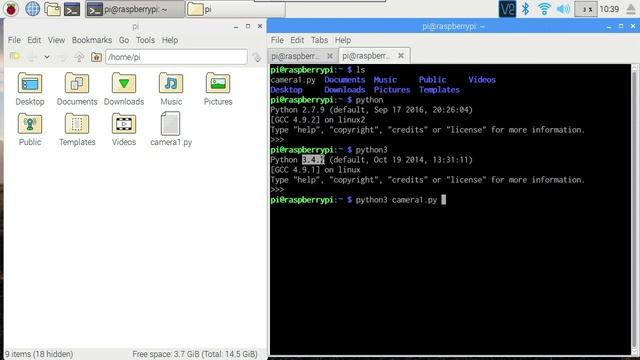Click 'python3 camera1.py' command line
The image size is (640, 360).
pyautogui.click(x=396, y=200)
